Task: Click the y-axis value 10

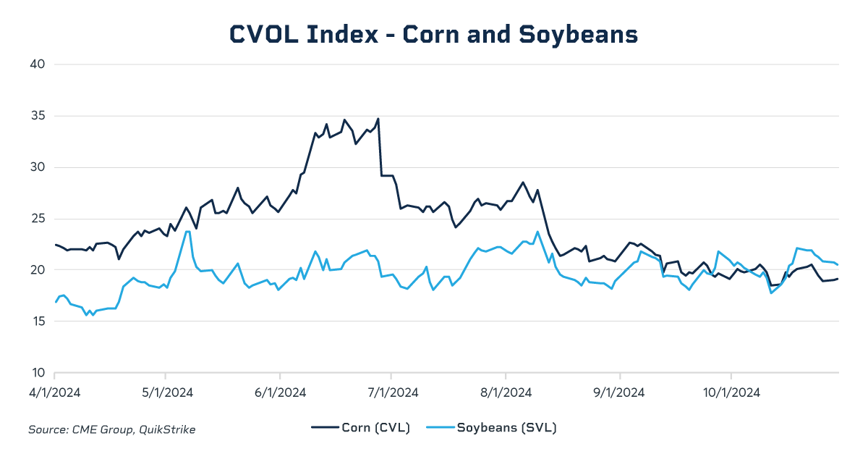Action: (x=38, y=373)
